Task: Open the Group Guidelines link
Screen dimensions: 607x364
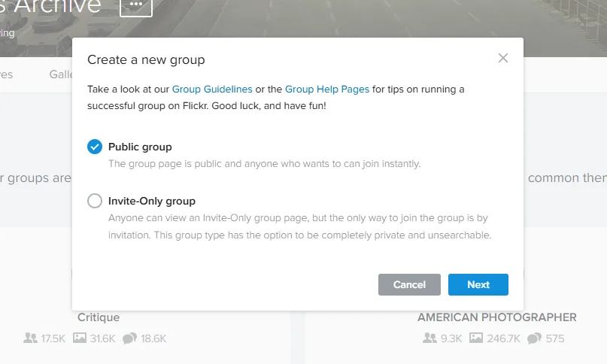Action: point(212,89)
